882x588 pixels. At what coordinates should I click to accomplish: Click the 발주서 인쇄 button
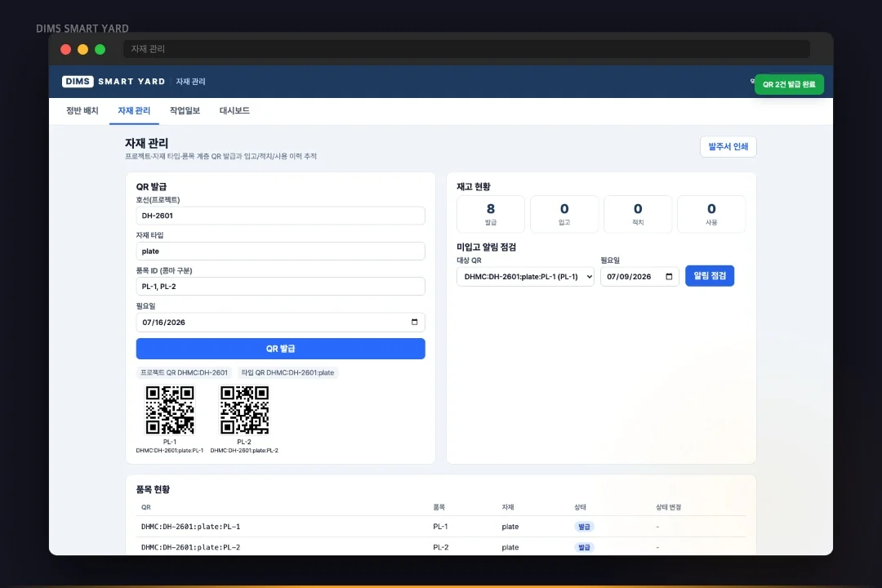pos(728,147)
